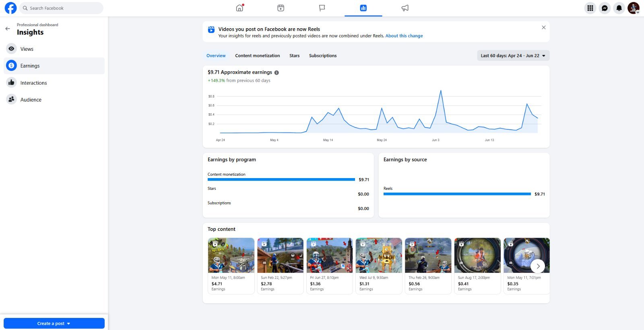The image size is (644, 330).
Task: Click the Interactions thumbs-up icon
Action: (11, 83)
